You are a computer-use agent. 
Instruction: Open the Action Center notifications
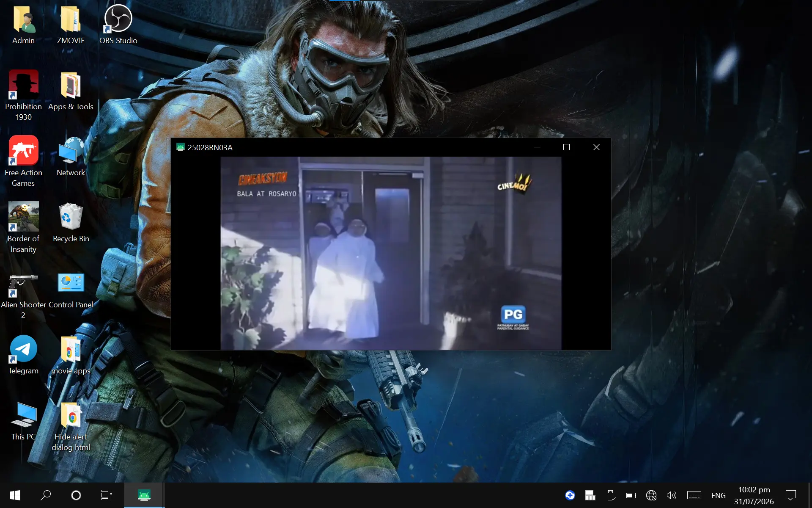click(x=791, y=495)
